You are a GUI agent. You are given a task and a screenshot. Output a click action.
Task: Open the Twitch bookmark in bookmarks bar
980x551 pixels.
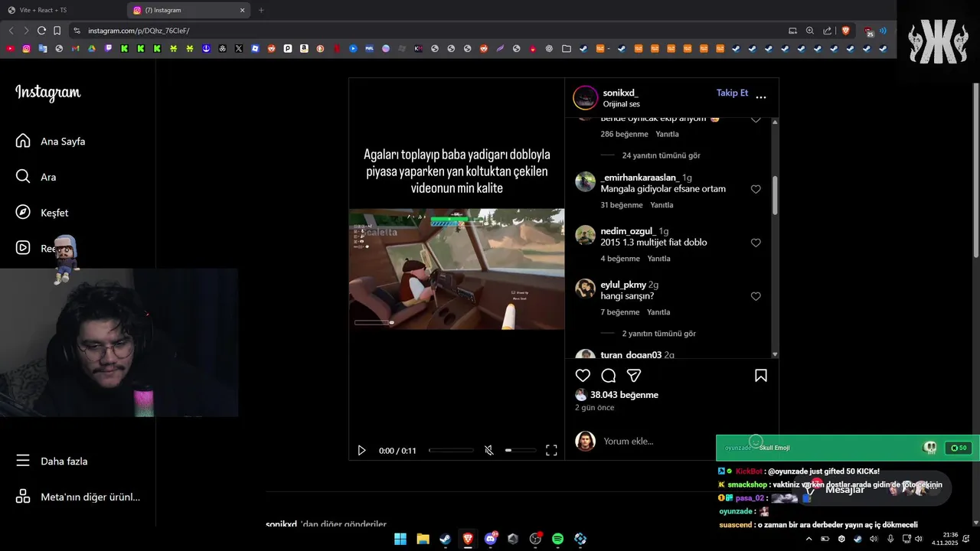(108, 48)
